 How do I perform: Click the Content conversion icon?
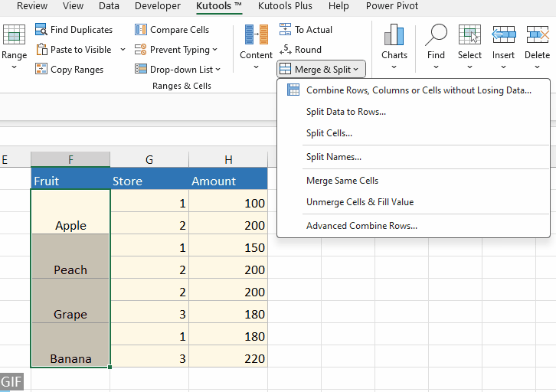[x=257, y=34]
